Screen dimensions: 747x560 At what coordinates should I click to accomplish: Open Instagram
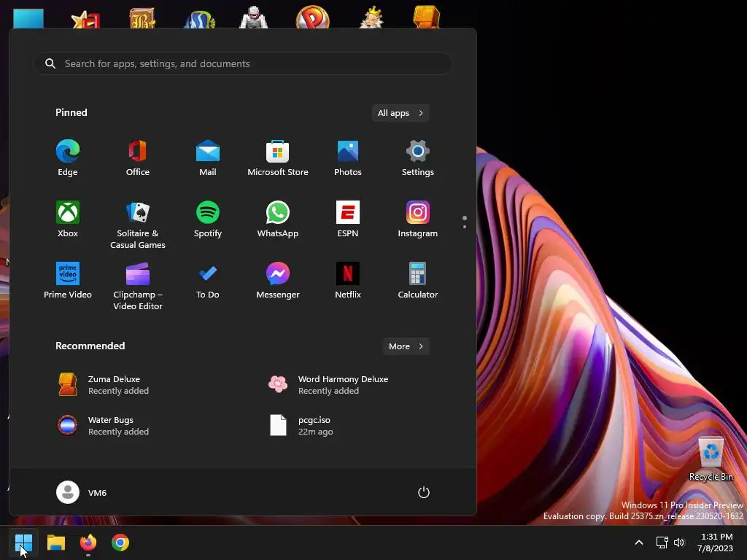(418, 219)
